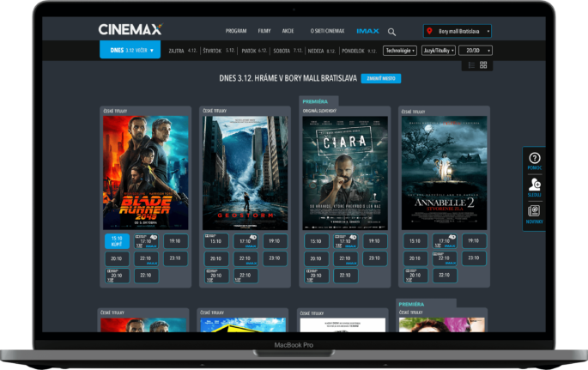
Task: Choose Geostorm 15:10 showtime
Action: pos(216,241)
